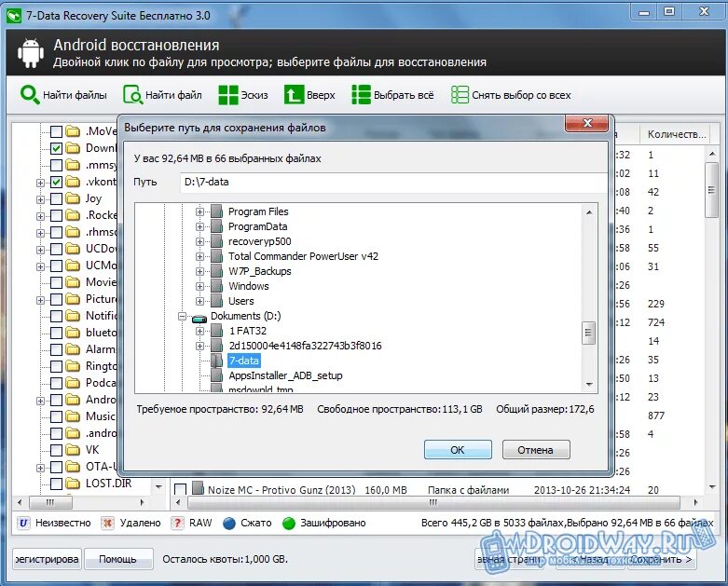Screen dimensions: 728x586
Task: Click the 7-data folder icon in the tree
Action: point(216,361)
